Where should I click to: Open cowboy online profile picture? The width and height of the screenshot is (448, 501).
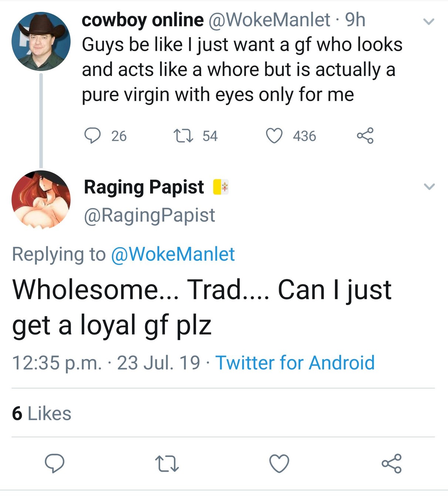click(x=41, y=41)
